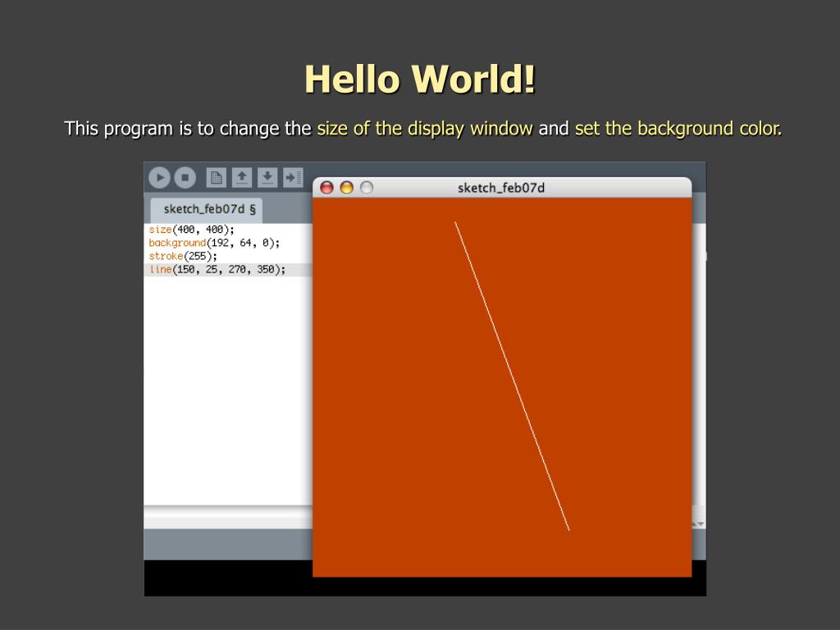
Task: Save the sketch with the down-arrow icon
Action: click(x=267, y=177)
